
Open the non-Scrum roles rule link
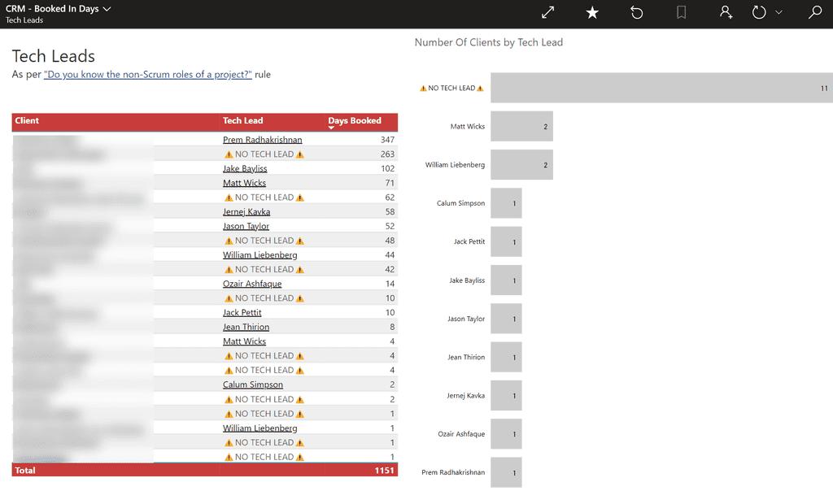[148, 75]
